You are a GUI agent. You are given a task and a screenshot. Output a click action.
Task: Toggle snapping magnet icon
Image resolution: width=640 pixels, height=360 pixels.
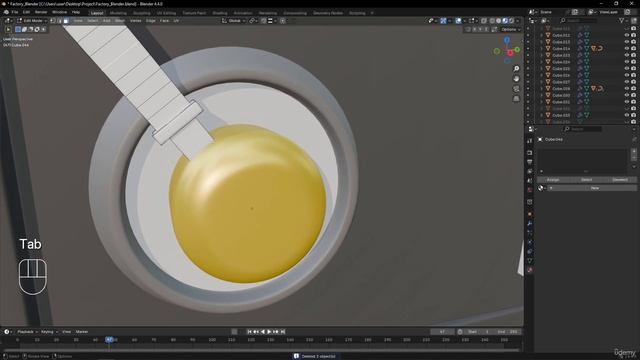[x=264, y=20]
